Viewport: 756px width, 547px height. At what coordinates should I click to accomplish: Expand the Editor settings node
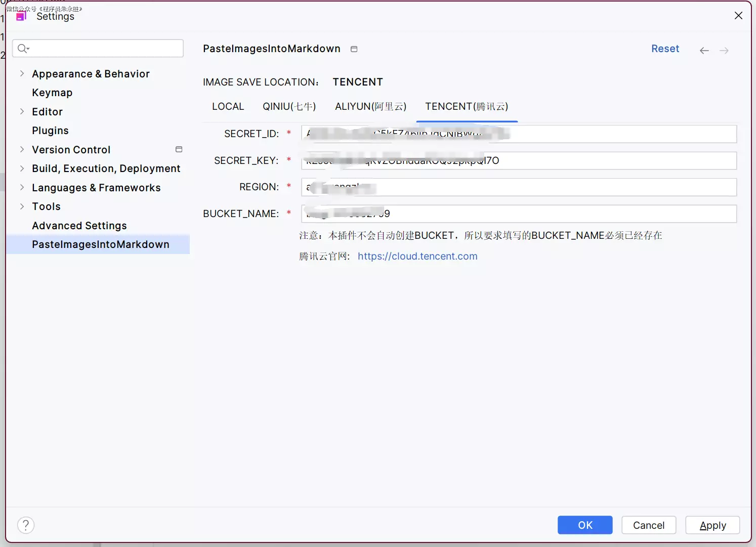point(22,112)
